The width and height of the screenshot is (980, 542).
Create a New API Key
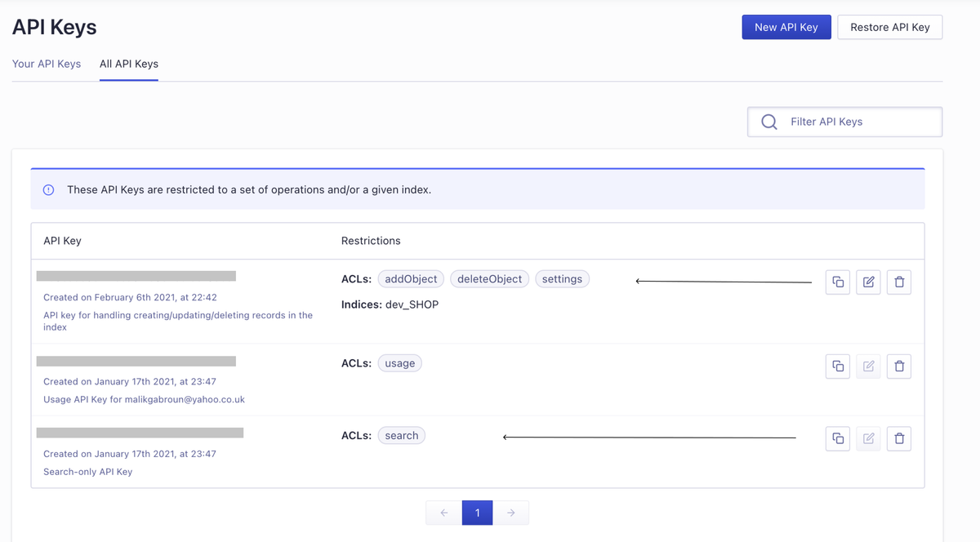click(x=786, y=27)
